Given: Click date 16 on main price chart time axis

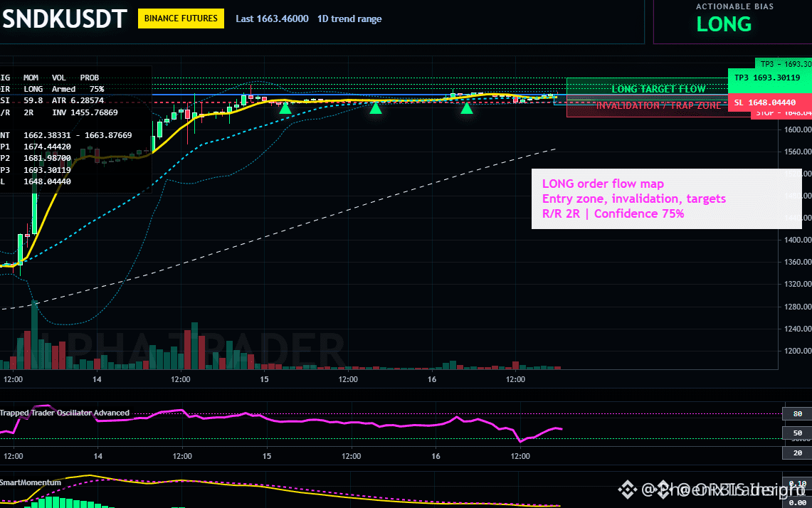Looking at the screenshot, I should (x=432, y=379).
